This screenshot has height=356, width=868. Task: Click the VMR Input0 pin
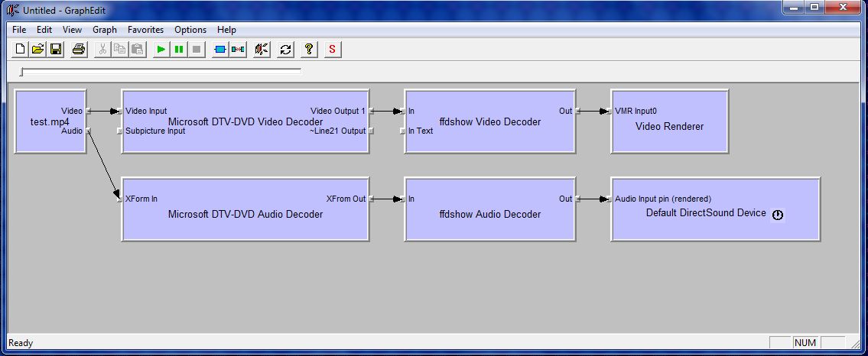tap(609, 111)
